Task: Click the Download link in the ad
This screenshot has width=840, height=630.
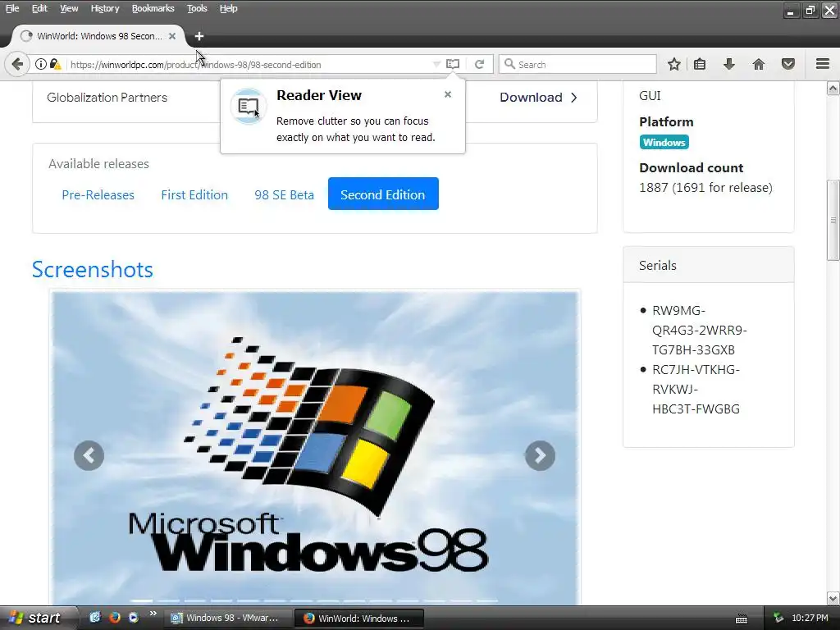Action: coord(538,97)
